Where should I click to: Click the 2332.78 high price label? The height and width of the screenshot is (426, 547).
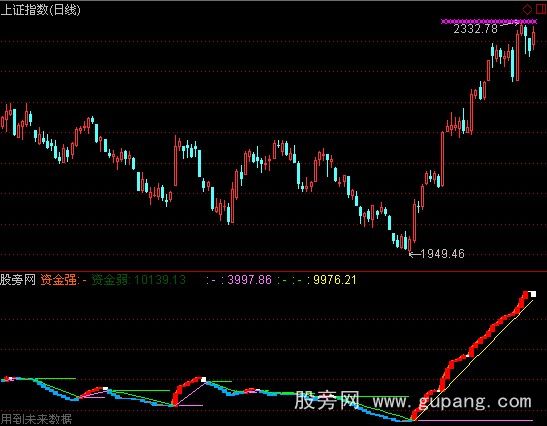[475, 29]
